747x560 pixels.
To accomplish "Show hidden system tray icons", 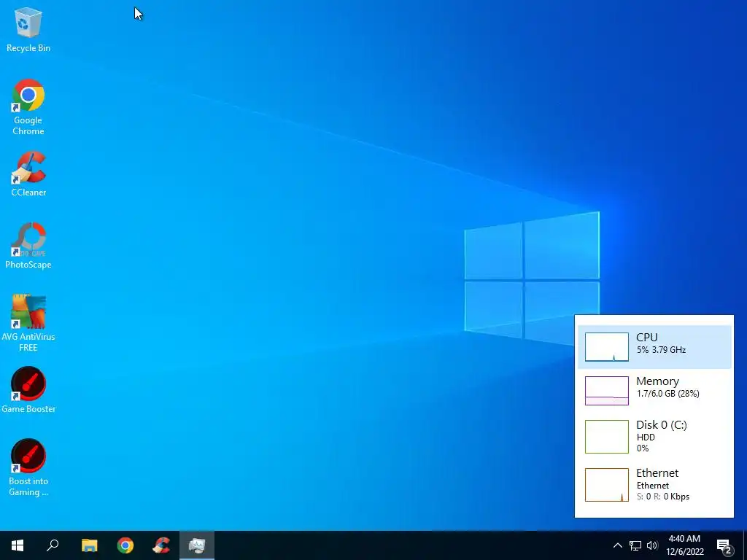I will [x=617, y=545].
